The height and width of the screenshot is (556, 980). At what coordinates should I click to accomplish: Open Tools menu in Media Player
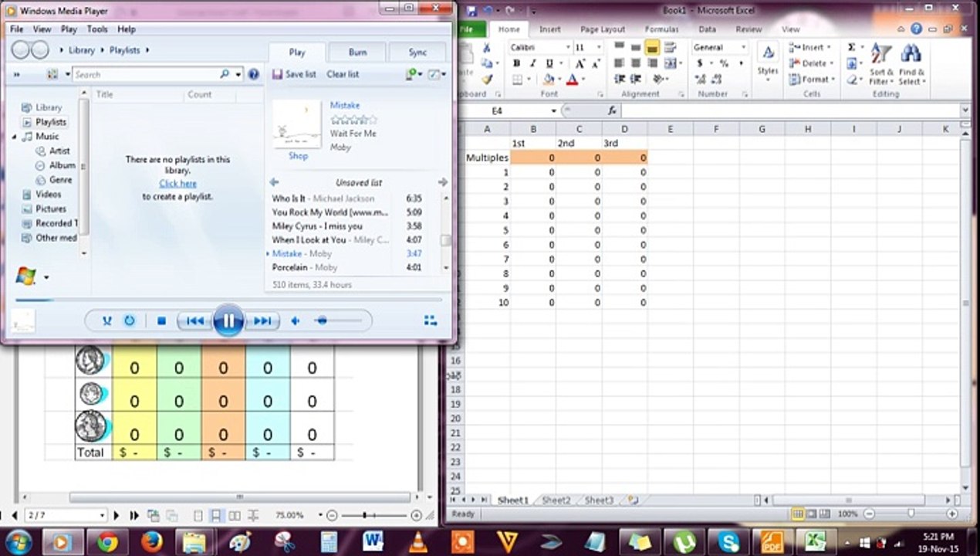(x=97, y=29)
